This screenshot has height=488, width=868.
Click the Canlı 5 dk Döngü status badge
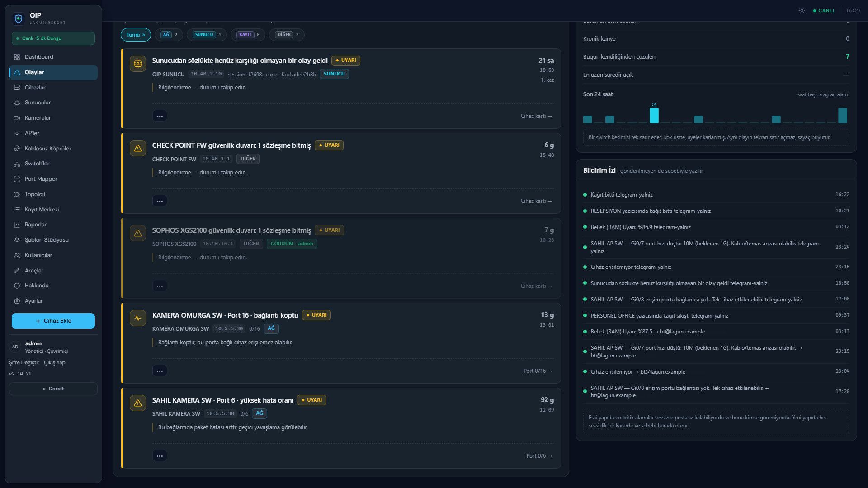(x=53, y=38)
